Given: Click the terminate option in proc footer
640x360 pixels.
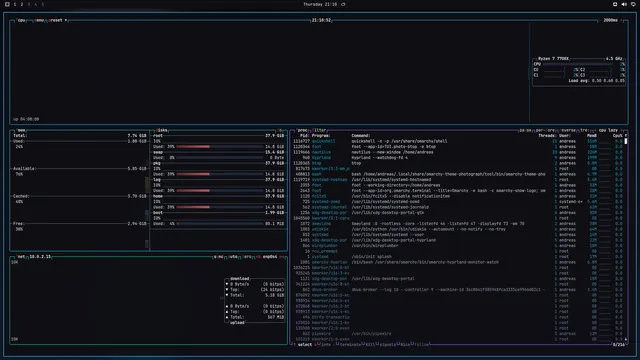Looking at the screenshot, I should click(350, 344).
